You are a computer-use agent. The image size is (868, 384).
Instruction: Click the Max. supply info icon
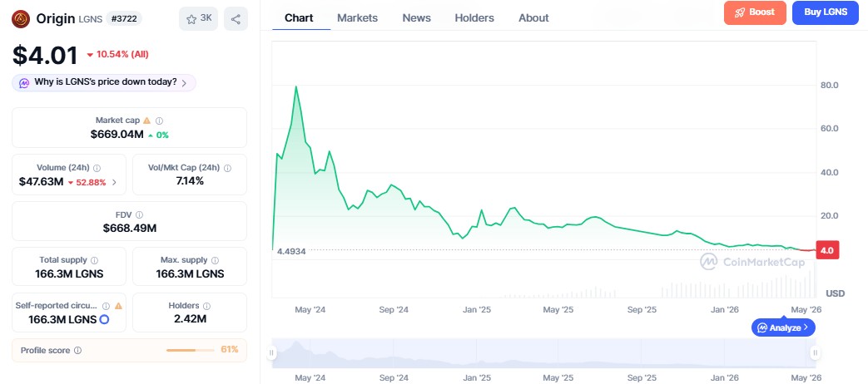tap(215, 260)
